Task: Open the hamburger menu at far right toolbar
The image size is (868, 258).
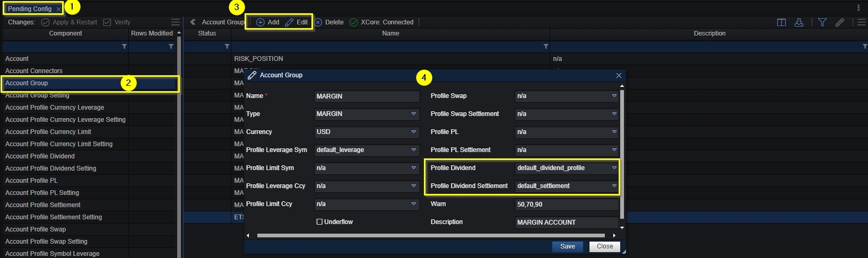Action: click(862, 22)
